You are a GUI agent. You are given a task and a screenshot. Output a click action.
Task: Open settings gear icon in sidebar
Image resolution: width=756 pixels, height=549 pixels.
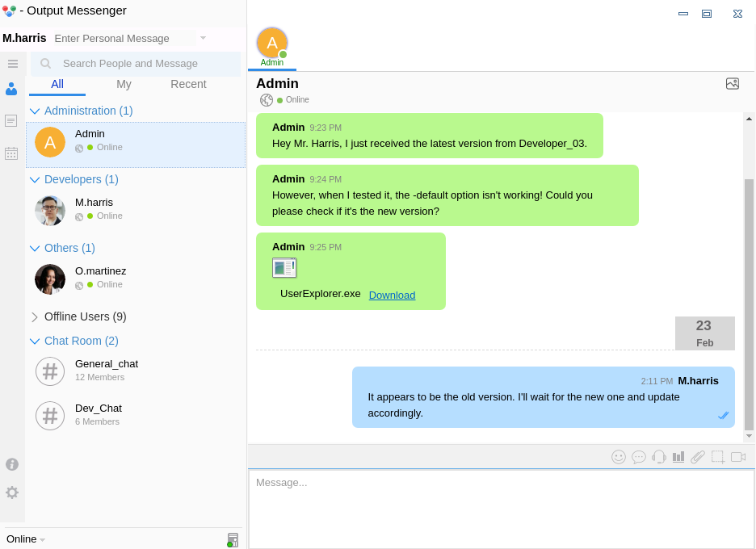[12, 492]
